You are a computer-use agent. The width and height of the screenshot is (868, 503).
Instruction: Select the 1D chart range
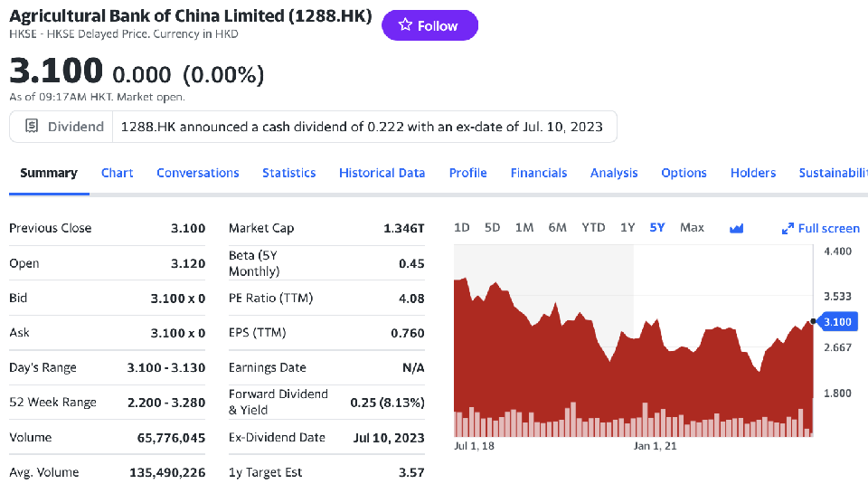(461, 228)
